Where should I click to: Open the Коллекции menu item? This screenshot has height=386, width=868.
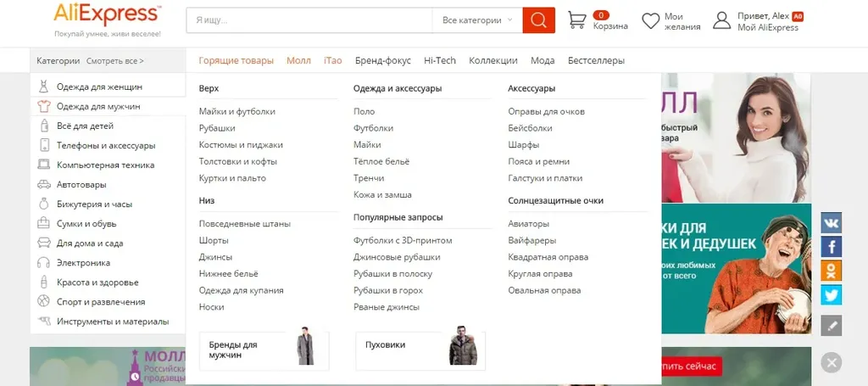493,61
